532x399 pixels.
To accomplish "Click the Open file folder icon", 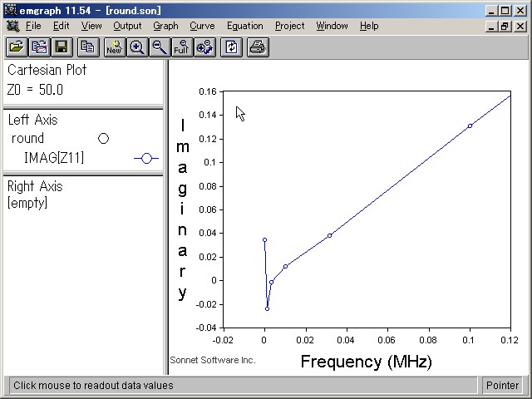I will (17, 47).
